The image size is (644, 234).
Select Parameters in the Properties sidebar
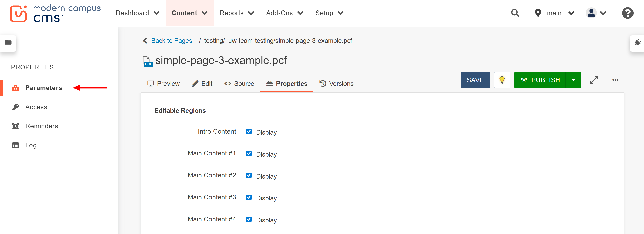pos(44,88)
